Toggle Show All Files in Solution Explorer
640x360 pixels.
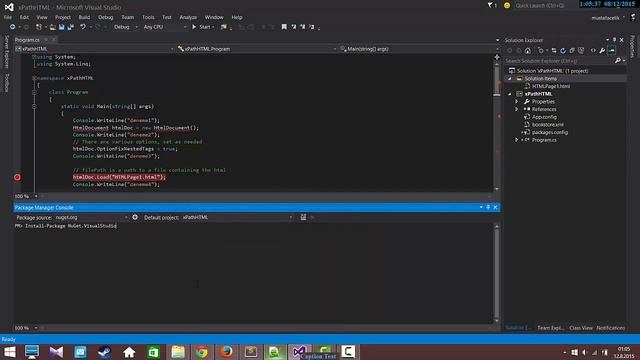tap(581, 51)
